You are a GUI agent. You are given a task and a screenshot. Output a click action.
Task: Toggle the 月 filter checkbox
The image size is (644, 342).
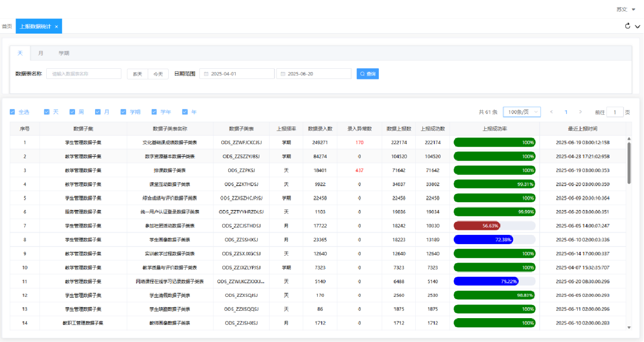(x=98, y=112)
